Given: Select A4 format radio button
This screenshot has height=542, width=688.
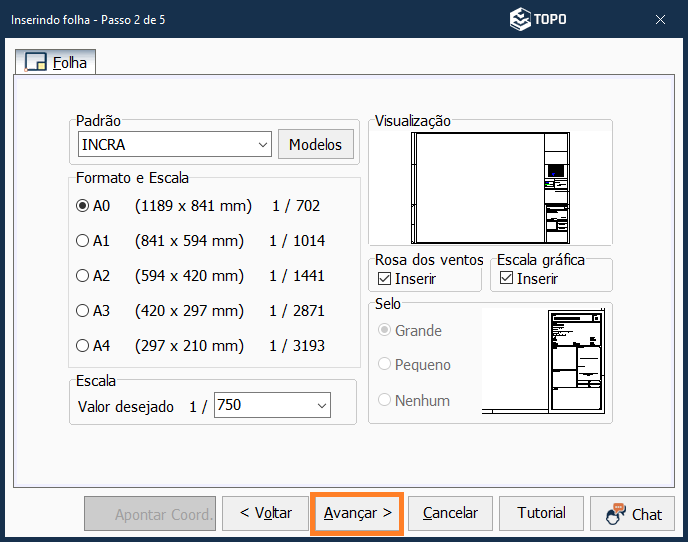Looking at the screenshot, I should (x=83, y=346).
